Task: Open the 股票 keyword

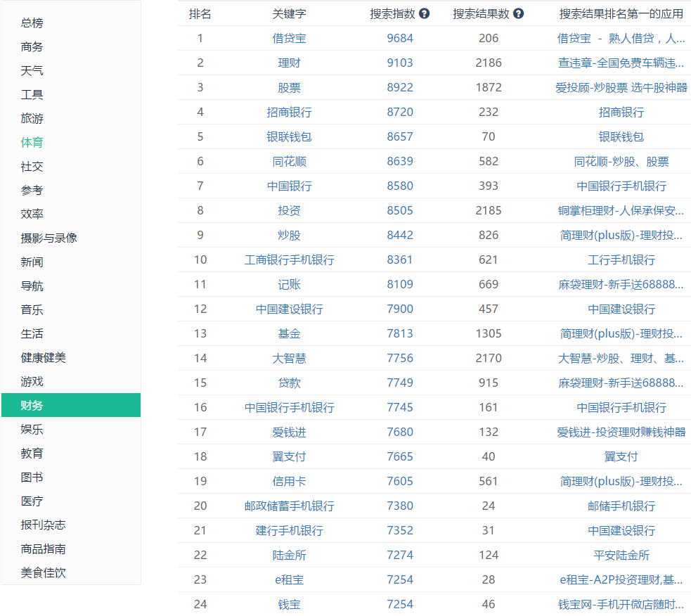Action: [x=289, y=88]
